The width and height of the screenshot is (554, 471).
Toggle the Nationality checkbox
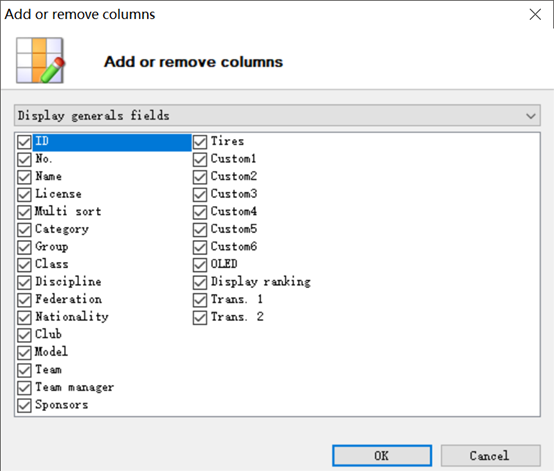(24, 317)
